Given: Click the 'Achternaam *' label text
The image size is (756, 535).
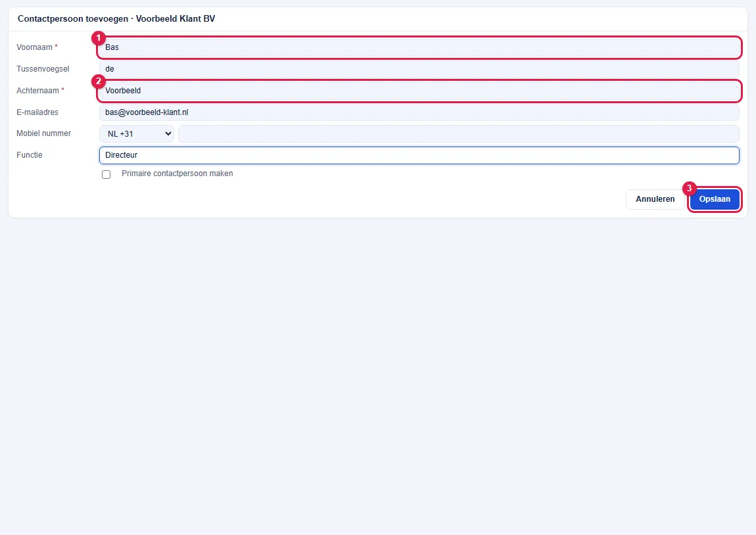Looking at the screenshot, I should click(41, 91).
